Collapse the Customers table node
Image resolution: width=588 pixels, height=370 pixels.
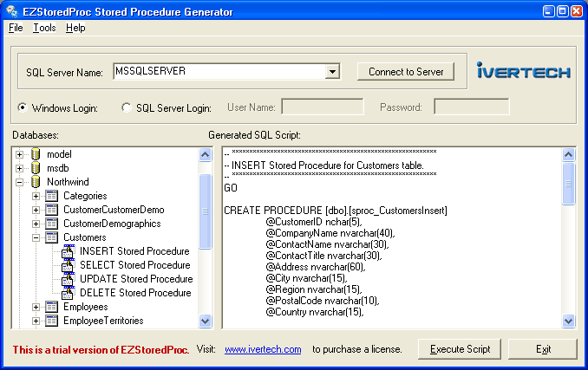(36, 237)
